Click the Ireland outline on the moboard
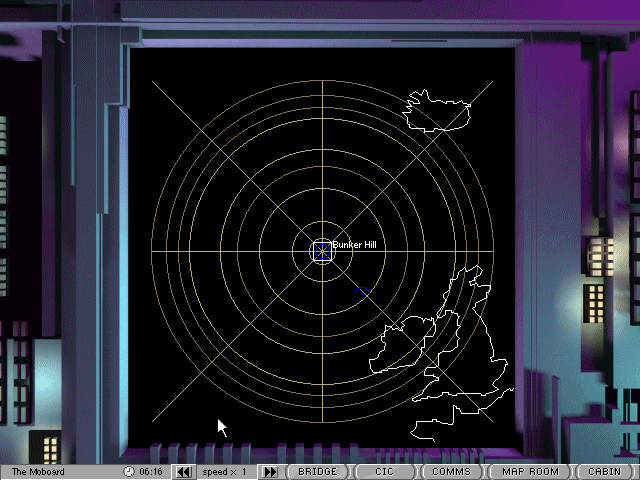This screenshot has height=480, width=640. 402,345
